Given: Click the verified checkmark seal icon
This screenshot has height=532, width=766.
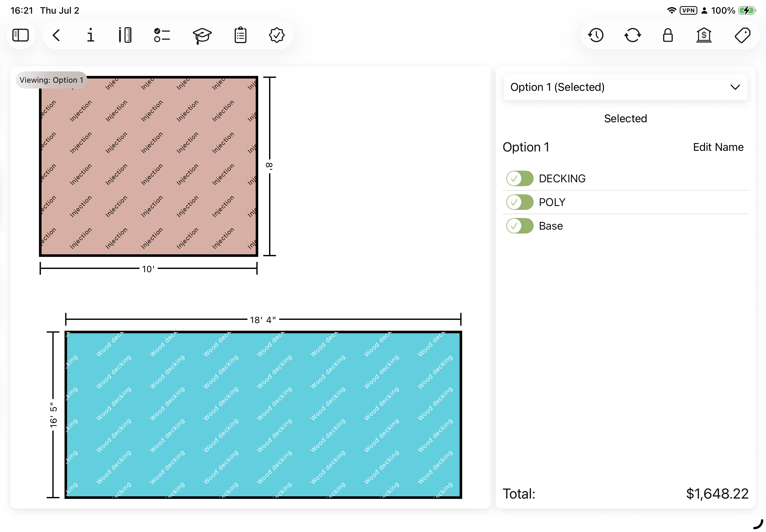Looking at the screenshot, I should pos(277,35).
